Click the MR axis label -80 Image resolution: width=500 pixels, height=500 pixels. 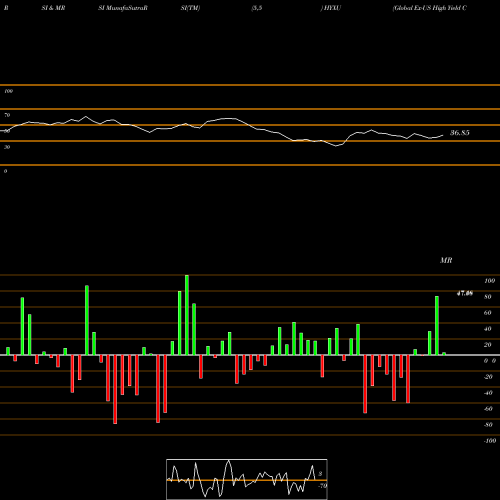(488, 425)
